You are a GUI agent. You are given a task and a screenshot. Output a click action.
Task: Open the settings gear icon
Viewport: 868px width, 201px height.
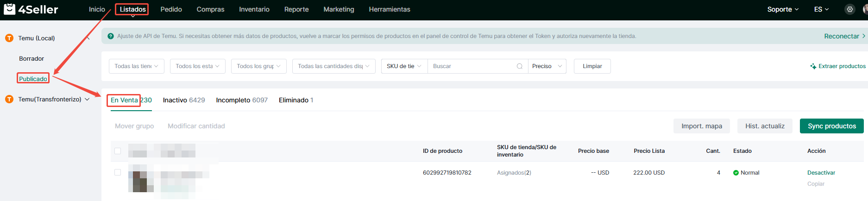click(849, 9)
